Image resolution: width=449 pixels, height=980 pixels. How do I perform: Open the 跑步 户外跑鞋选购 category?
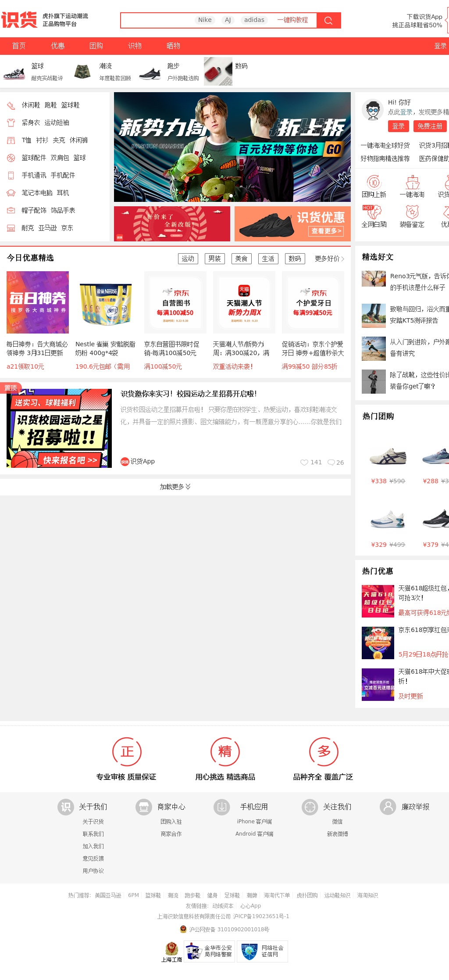[x=169, y=72]
